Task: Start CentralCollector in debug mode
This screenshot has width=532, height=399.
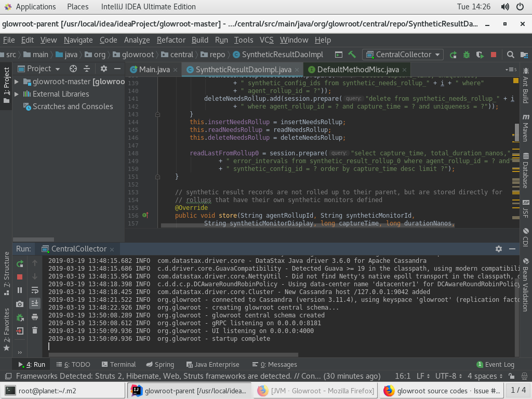Action: (x=467, y=54)
